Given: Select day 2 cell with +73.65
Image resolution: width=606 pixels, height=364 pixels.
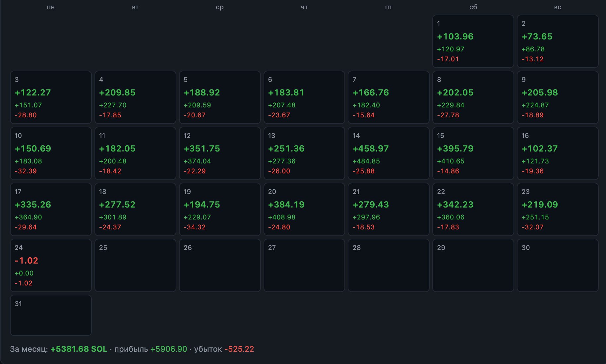Looking at the screenshot, I should [558, 41].
